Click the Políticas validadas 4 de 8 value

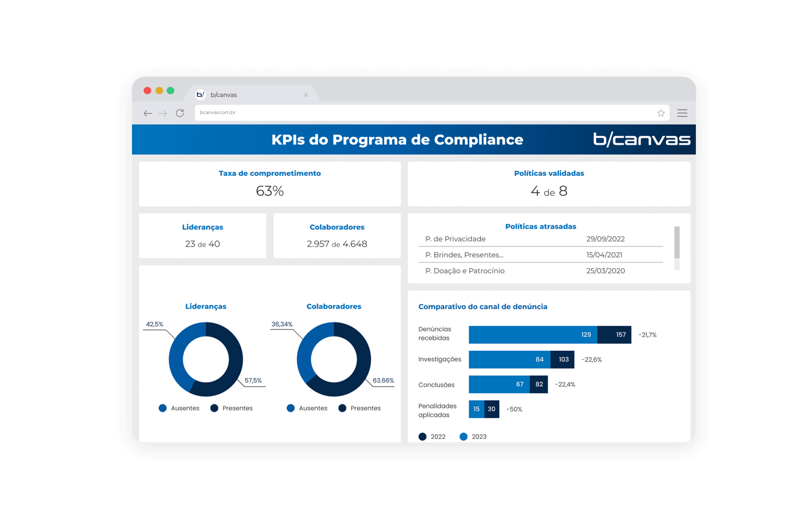click(549, 191)
